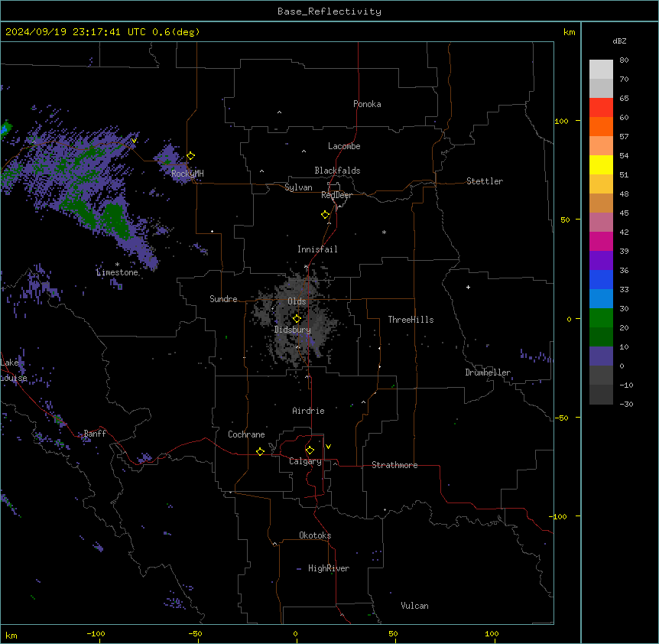Viewport: 659px width, 644px height.
Task: Click the caret marker southwest of Ponoka
Action: coord(279,112)
